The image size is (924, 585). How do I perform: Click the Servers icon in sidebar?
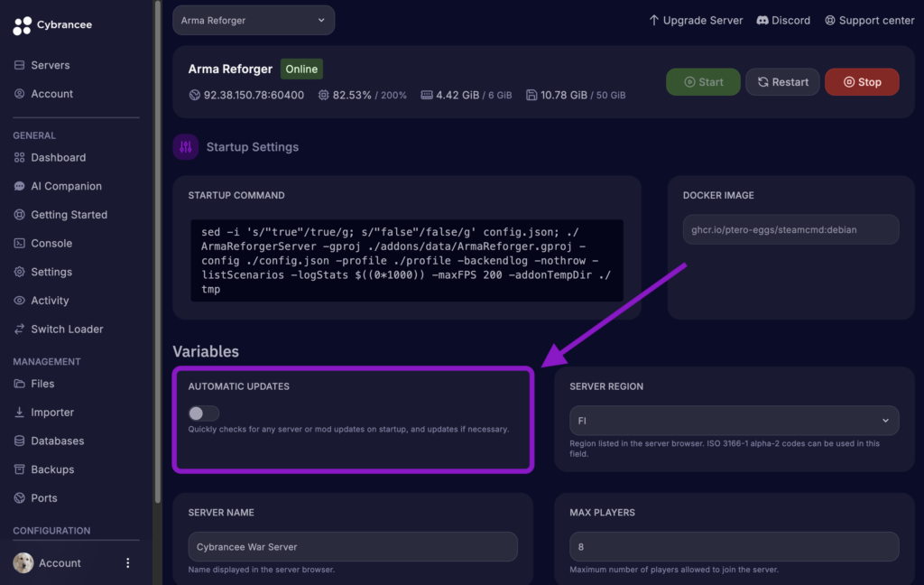click(20, 65)
